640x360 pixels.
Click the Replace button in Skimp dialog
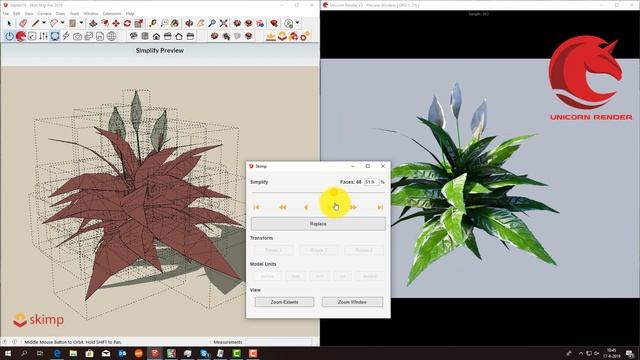click(x=318, y=224)
